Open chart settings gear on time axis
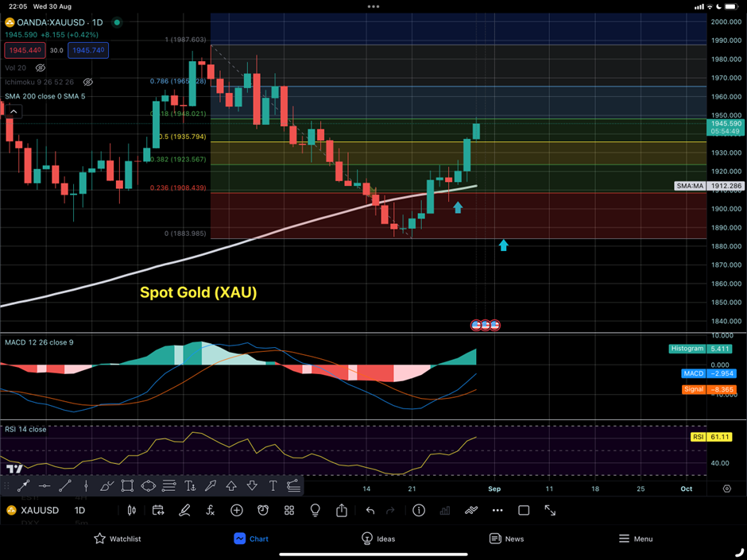The width and height of the screenshot is (747, 560). (726, 489)
